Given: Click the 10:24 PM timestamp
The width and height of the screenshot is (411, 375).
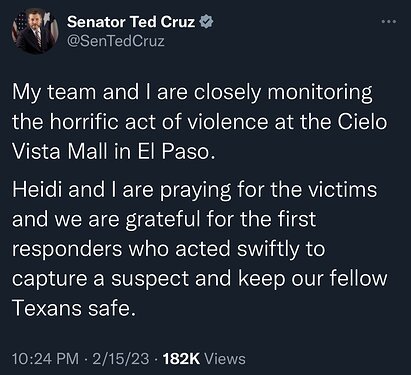Looking at the screenshot, I should [x=46, y=359].
